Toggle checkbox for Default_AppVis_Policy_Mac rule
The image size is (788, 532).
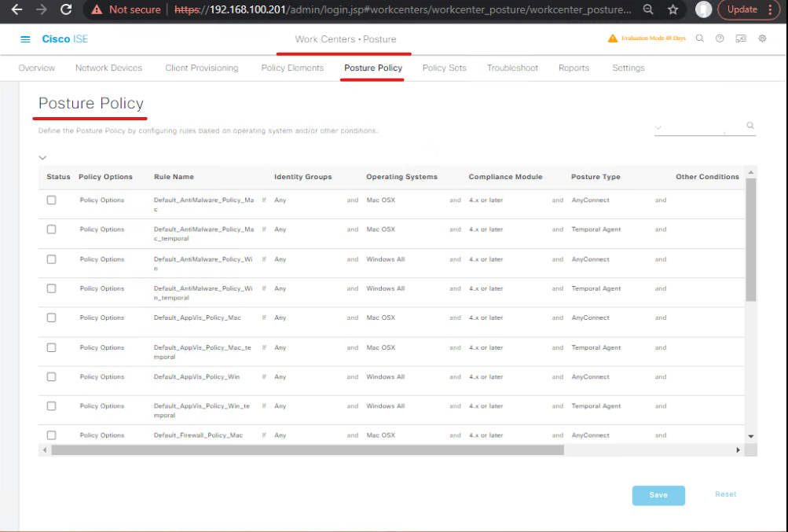(x=51, y=317)
